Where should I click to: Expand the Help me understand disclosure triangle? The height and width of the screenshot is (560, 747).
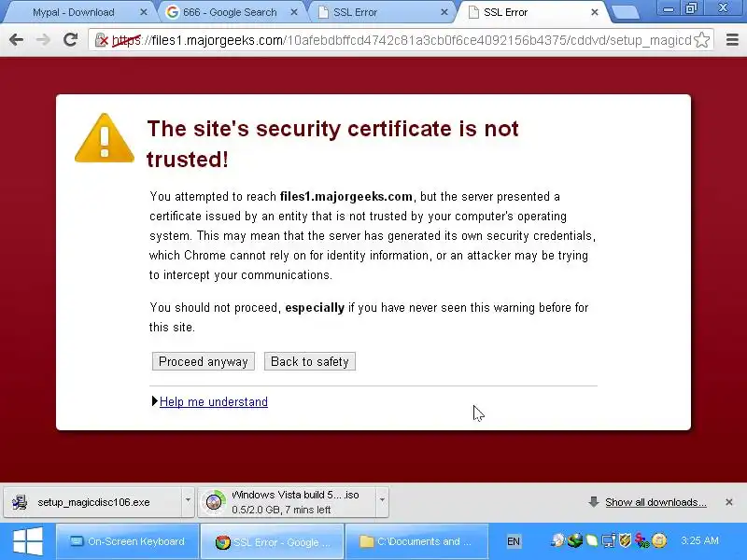(154, 401)
